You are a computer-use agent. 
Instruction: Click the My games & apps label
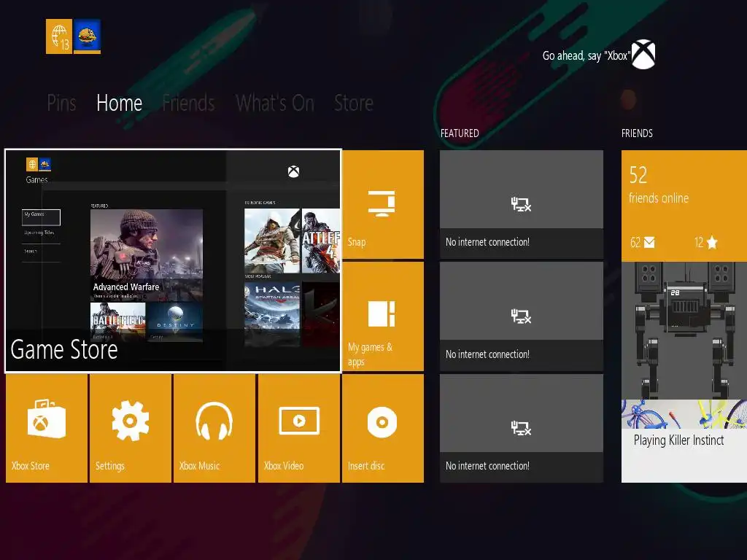tap(370, 354)
